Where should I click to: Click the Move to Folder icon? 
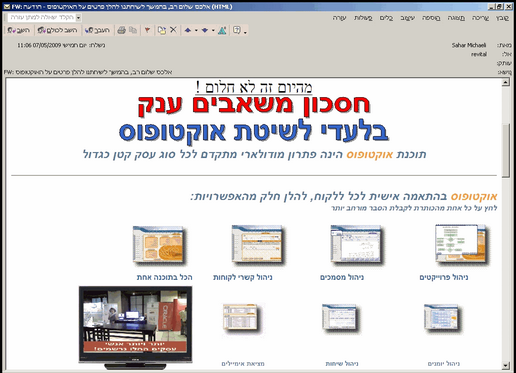click(x=162, y=30)
